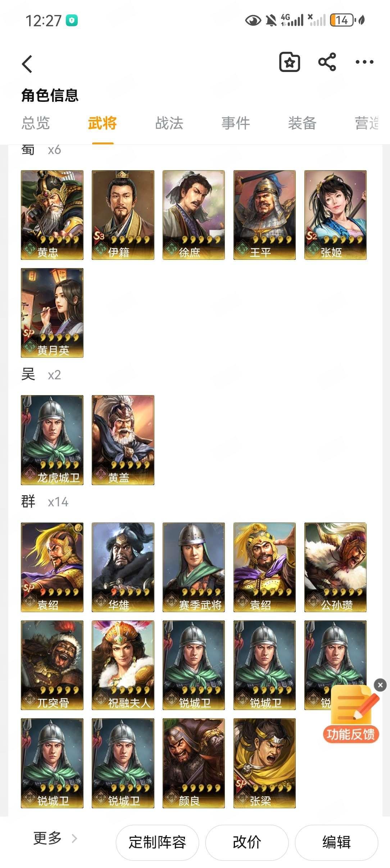Tap the battery indicator icon
The width and height of the screenshot is (390, 868).
[342, 20]
